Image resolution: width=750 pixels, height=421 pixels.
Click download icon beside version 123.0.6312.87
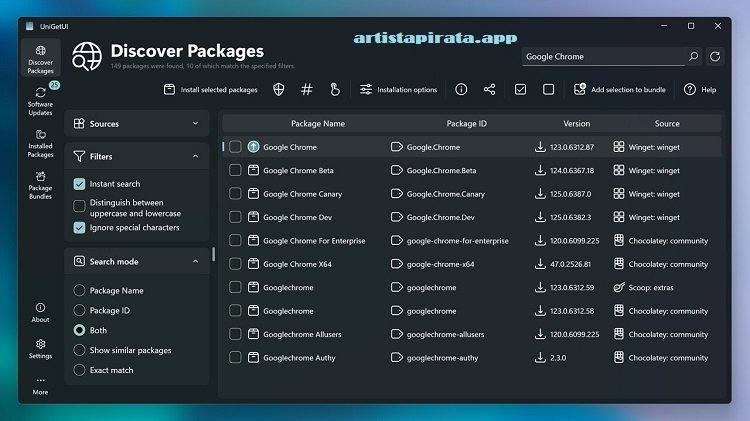[540, 147]
